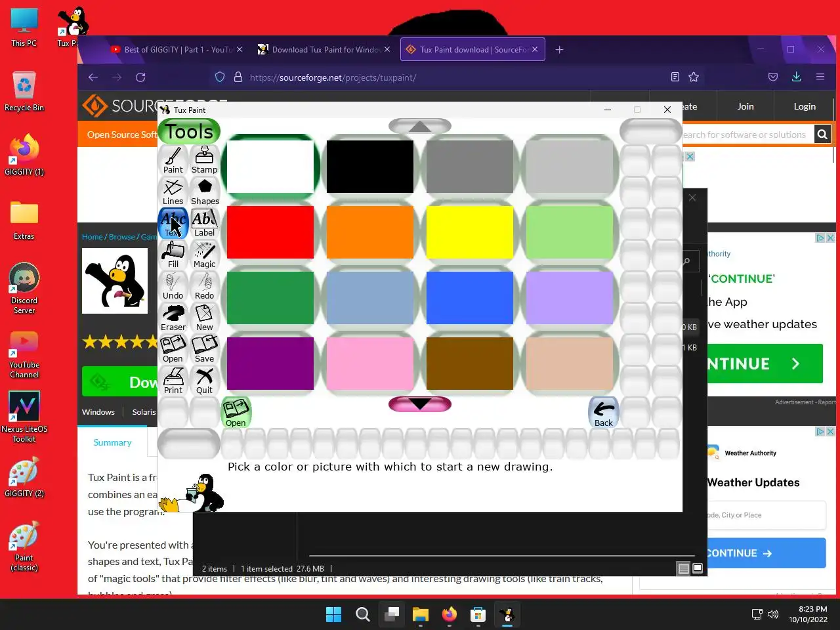Click the Quit tool
Screen dimensions: 840x630
pyautogui.click(x=205, y=381)
